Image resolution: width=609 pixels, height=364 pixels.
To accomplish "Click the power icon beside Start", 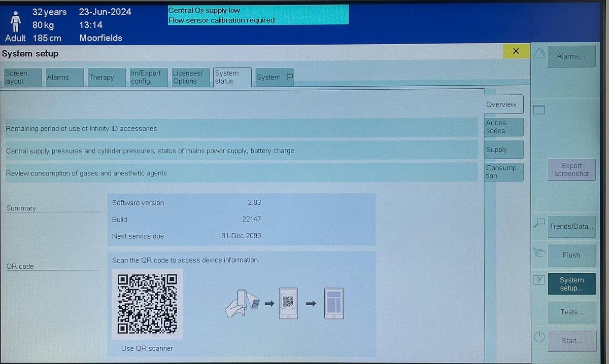I will tap(539, 337).
